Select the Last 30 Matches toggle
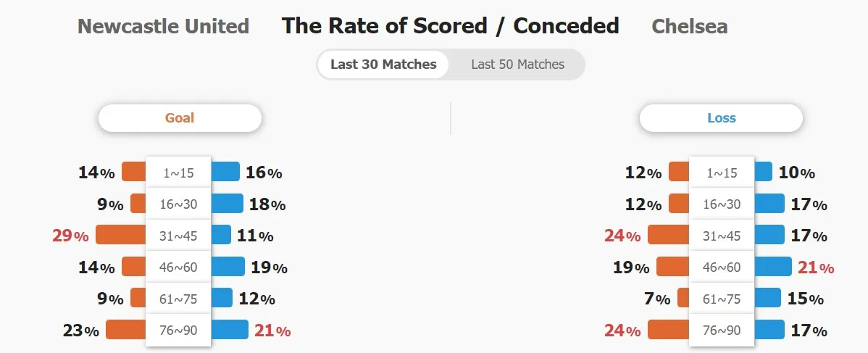 pos(383,65)
